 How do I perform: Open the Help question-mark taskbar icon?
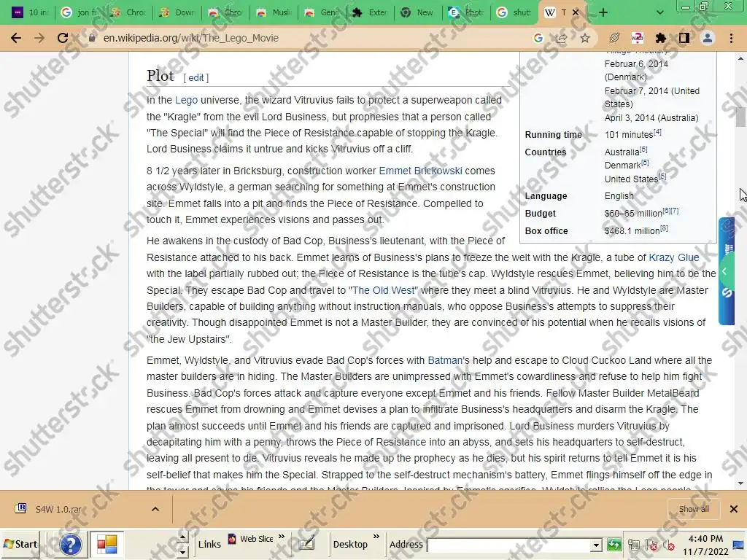(x=70, y=544)
